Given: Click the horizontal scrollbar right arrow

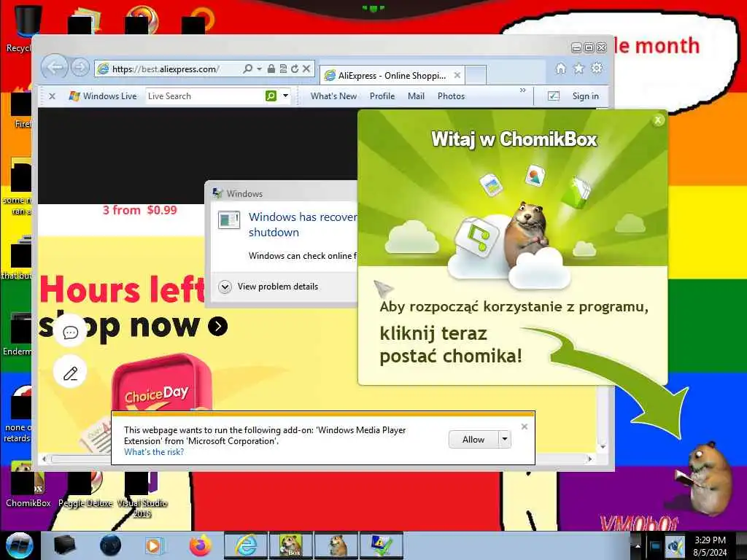Looking at the screenshot, I should point(589,459).
